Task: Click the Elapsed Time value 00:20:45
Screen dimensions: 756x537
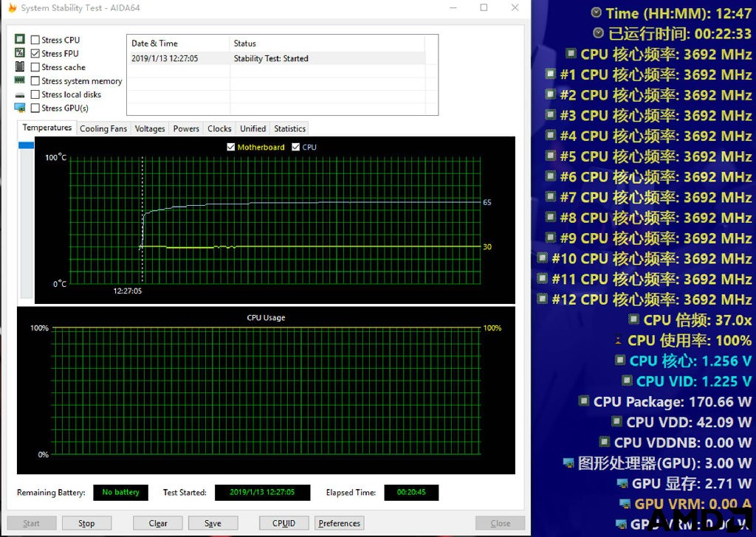Action: [x=411, y=492]
